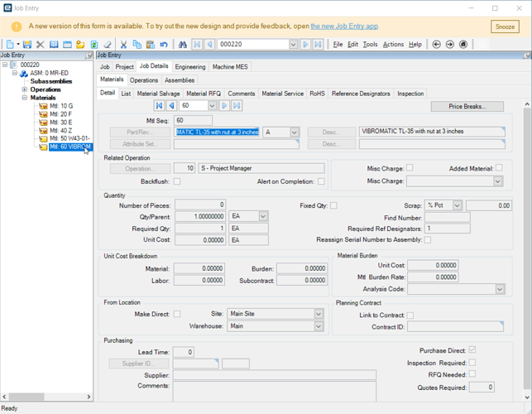
Task: Click the Price Breaks button
Action: click(467, 107)
